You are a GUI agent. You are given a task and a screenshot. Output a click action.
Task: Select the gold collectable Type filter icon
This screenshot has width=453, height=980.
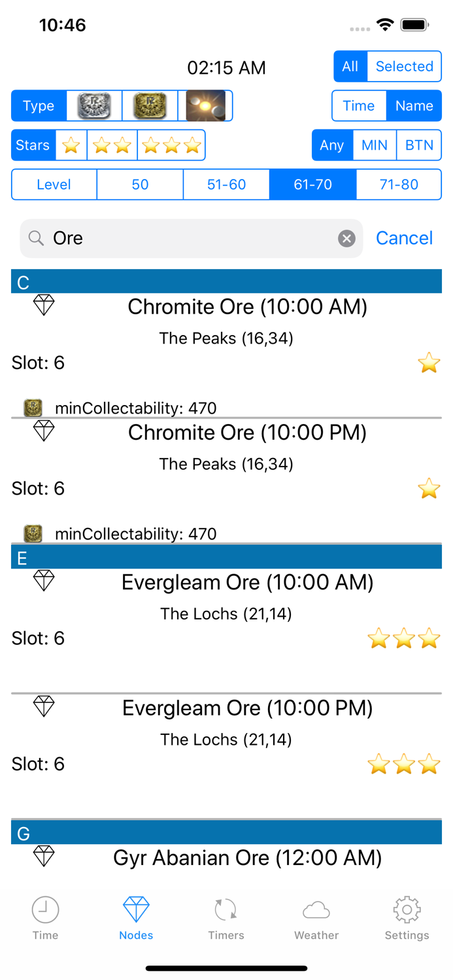click(150, 105)
